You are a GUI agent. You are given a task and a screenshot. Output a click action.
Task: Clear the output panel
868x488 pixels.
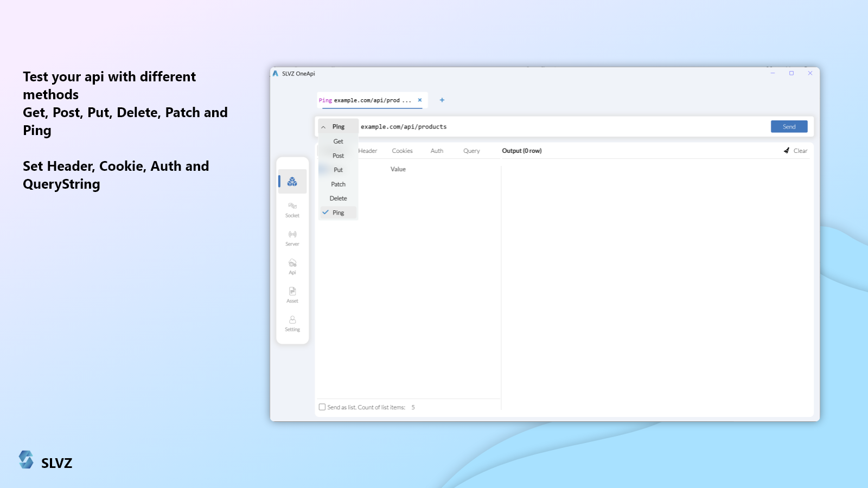pos(796,151)
